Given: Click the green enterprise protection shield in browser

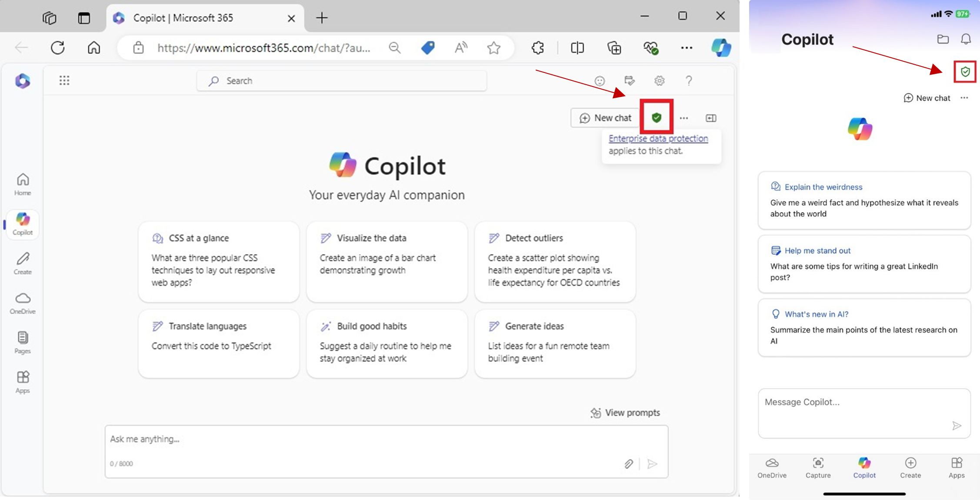Looking at the screenshot, I should pos(657,117).
